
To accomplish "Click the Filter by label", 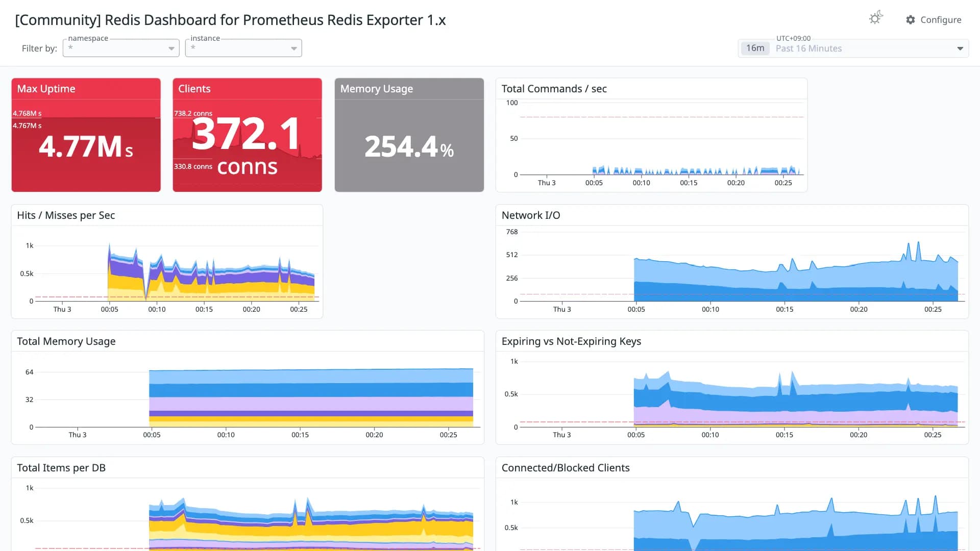I will (39, 48).
